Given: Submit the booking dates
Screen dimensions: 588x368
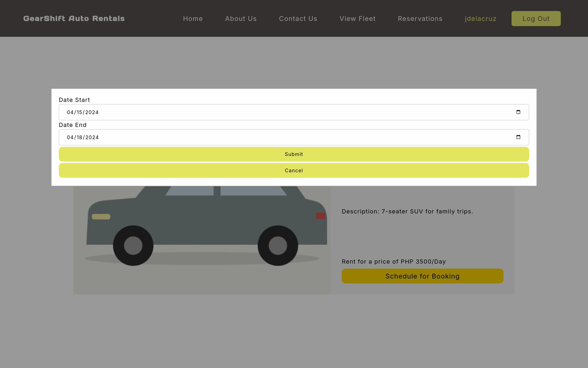Looking at the screenshot, I should tap(294, 154).
